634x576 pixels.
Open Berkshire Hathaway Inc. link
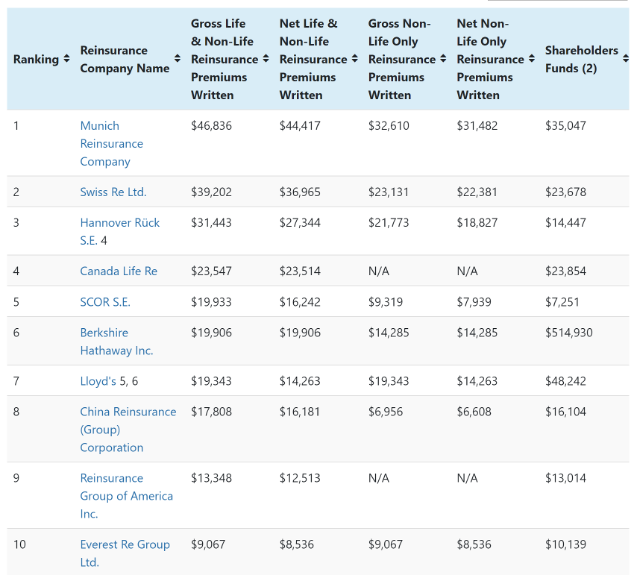116,342
